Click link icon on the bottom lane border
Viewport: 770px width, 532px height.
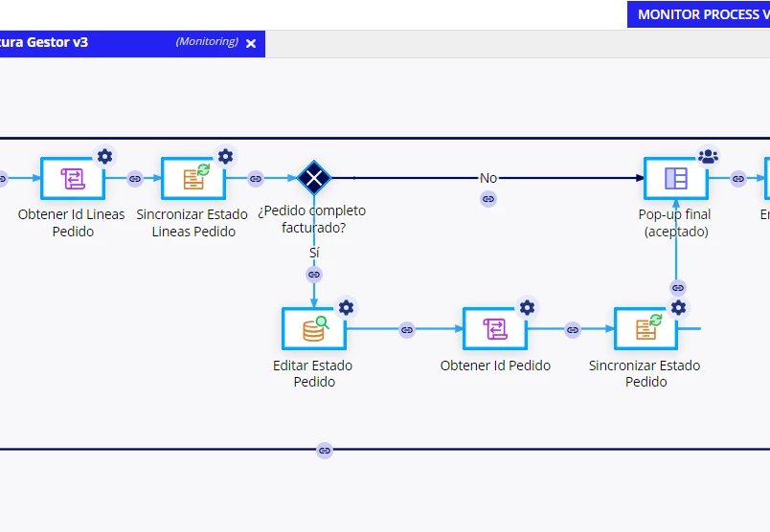click(x=325, y=450)
